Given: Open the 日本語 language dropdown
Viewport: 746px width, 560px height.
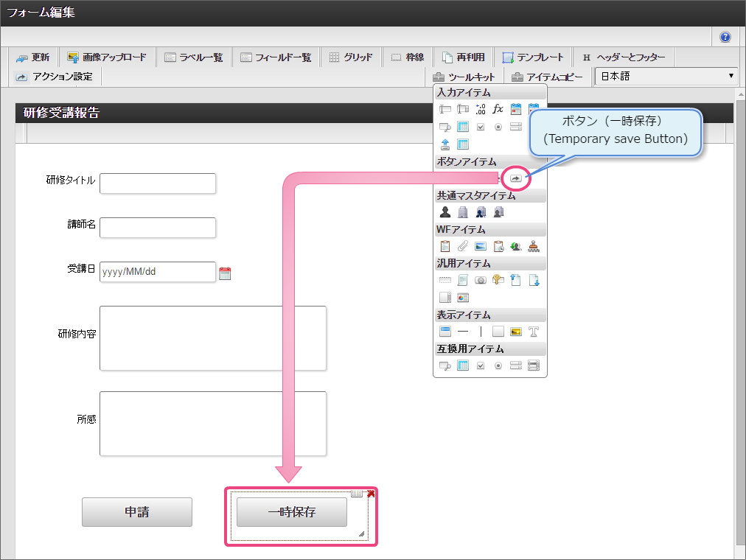Looking at the screenshot, I should point(666,76).
